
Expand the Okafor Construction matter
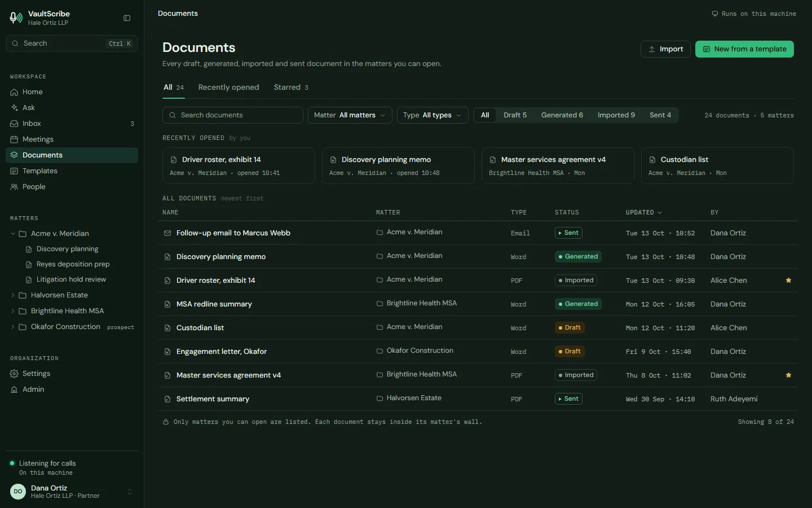(x=13, y=327)
